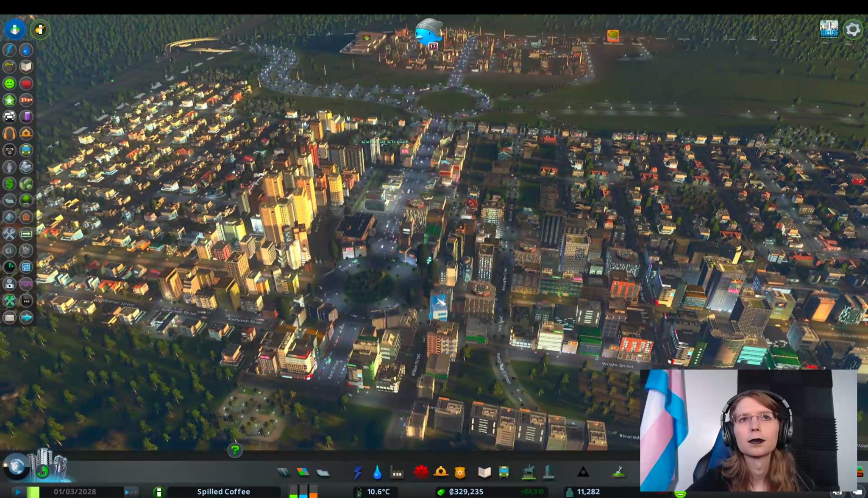Open the Public Transport build menu

tap(504, 472)
